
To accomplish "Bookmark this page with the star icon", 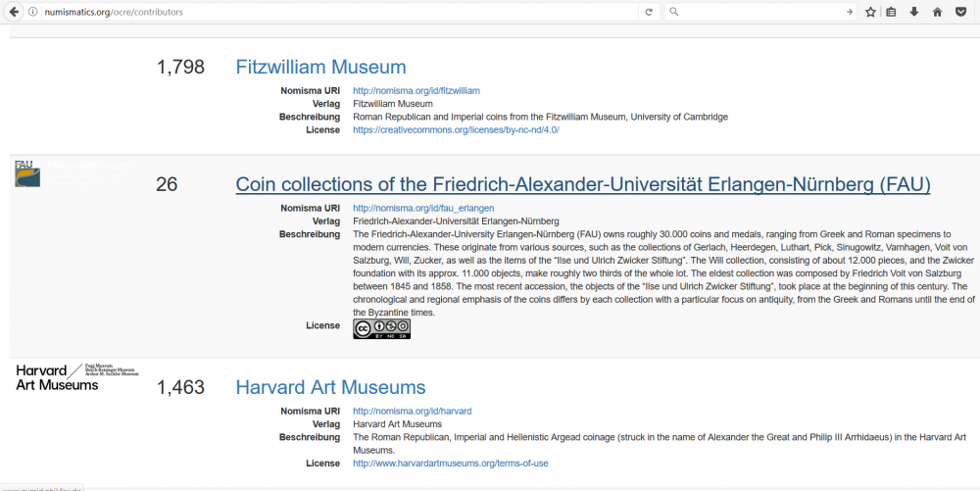I will (870, 12).
